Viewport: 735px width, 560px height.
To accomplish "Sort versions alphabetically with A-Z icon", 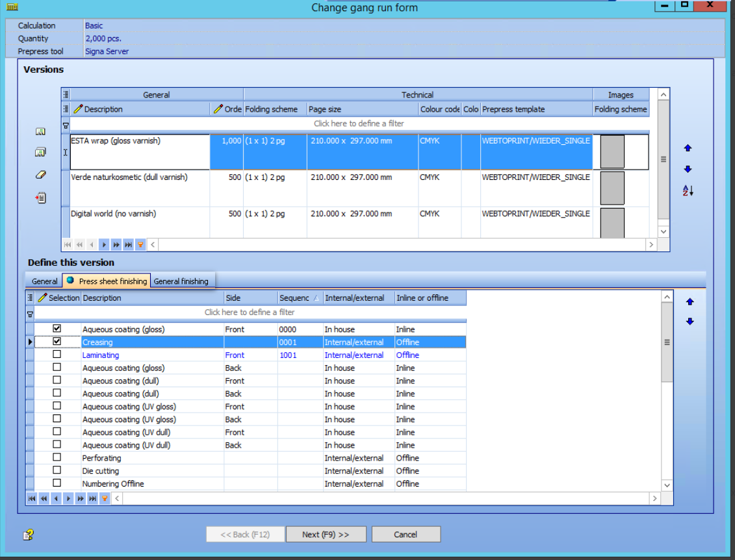I will 688,191.
